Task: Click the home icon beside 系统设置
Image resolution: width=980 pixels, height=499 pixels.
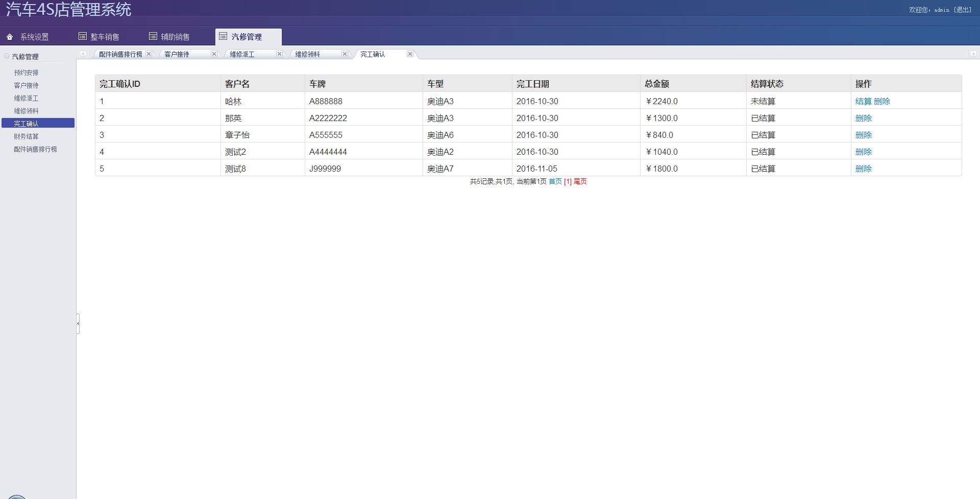Action: 10,37
